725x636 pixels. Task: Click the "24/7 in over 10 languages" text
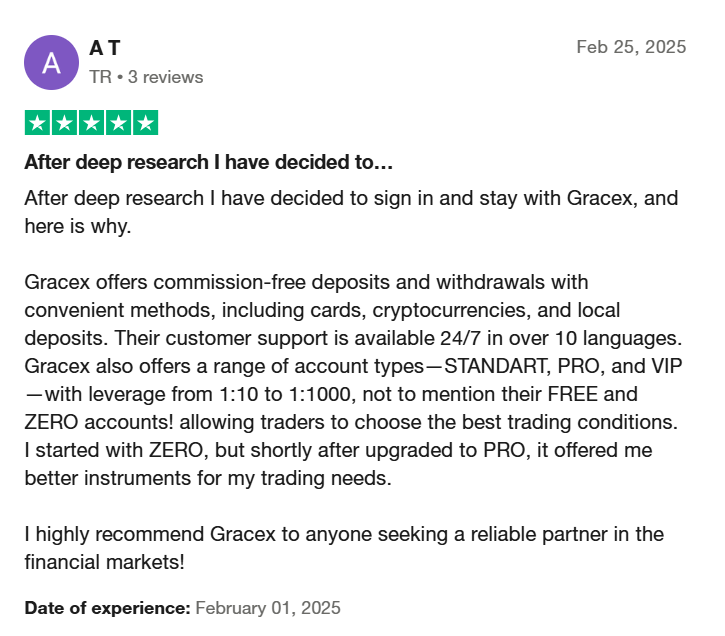coord(560,338)
